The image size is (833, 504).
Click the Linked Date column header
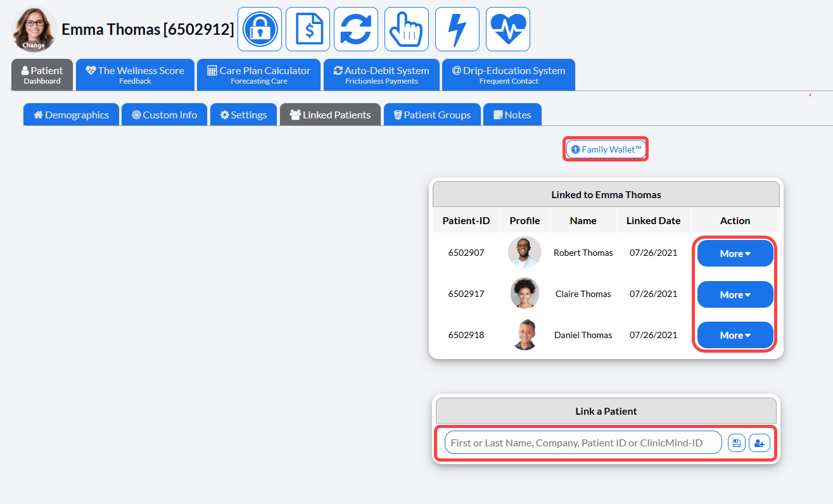pyautogui.click(x=653, y=220)
